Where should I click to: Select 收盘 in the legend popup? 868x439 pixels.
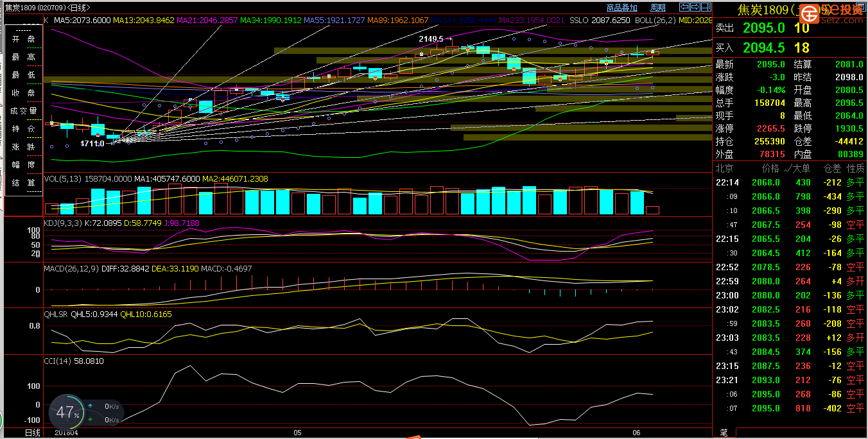tap(24, 93)
